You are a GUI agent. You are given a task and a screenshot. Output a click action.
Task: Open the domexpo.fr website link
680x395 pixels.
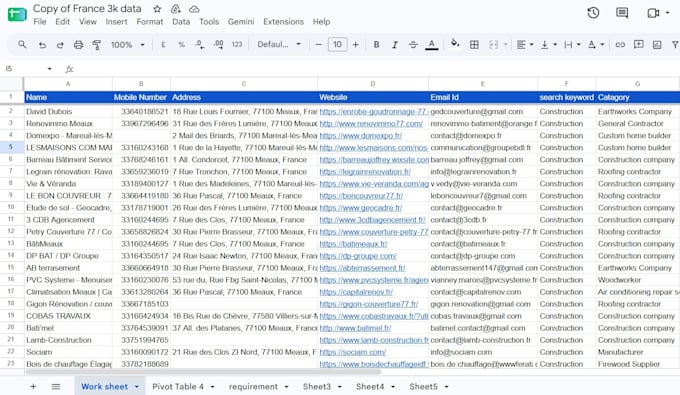(x=360, y=136)
